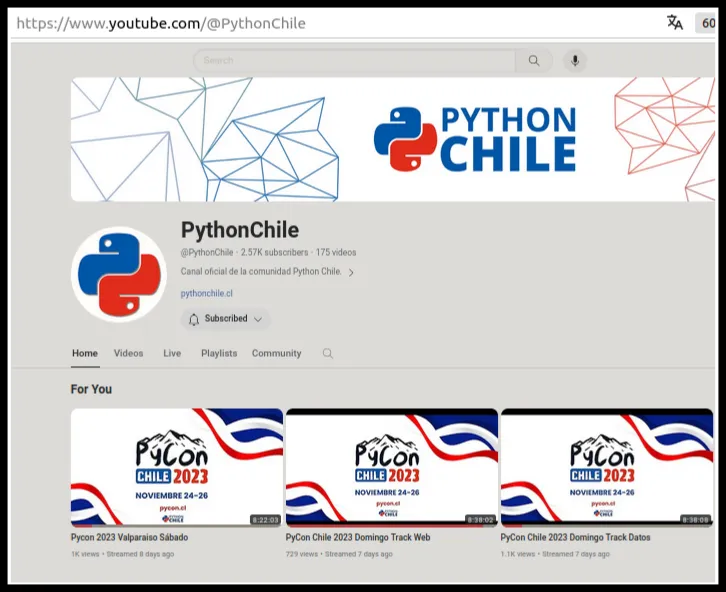Open thumbnail of Domingo Track Web video
Viewport: 726px width, 592px height.
[x=392, y=467]
